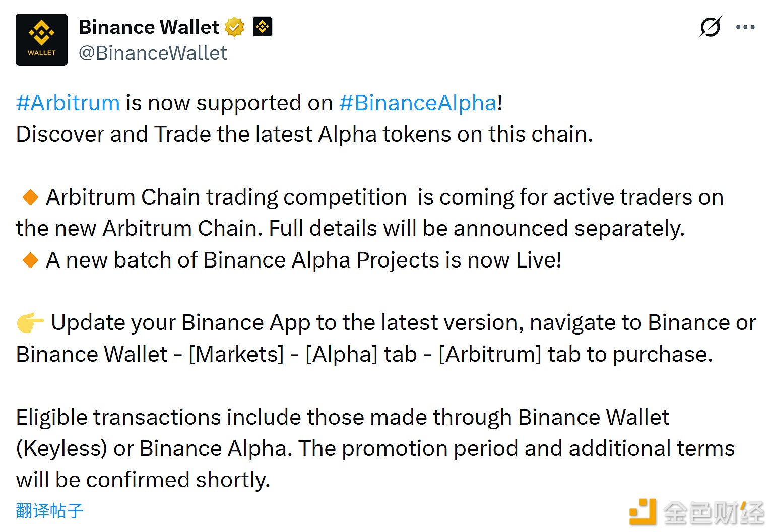Viewport: 771px width, 532px height.
Task: Click the Grok slashed-circle icon
Action: pyautogui.click(x=710, y=27)
